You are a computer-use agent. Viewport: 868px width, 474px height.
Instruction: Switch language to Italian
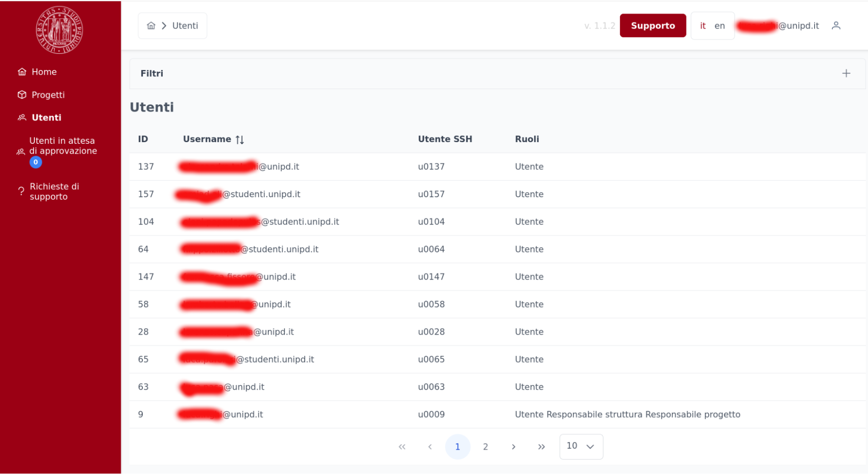(702, 26)
